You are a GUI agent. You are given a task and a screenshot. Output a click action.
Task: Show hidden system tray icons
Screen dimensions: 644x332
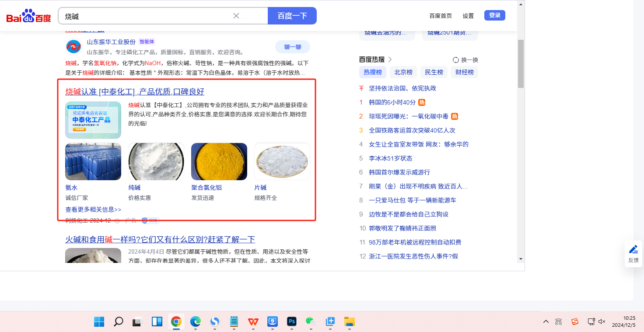(x=546, y=322)
